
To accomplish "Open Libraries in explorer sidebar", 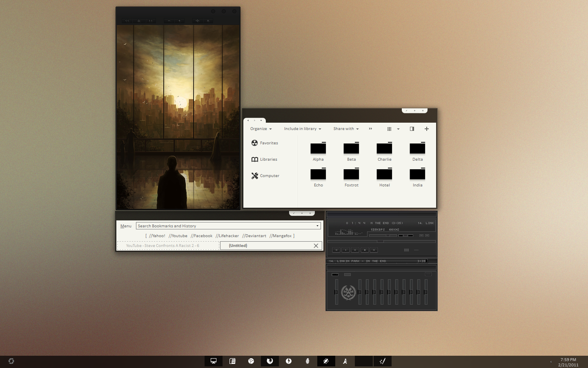I will (x=264, y=159).
